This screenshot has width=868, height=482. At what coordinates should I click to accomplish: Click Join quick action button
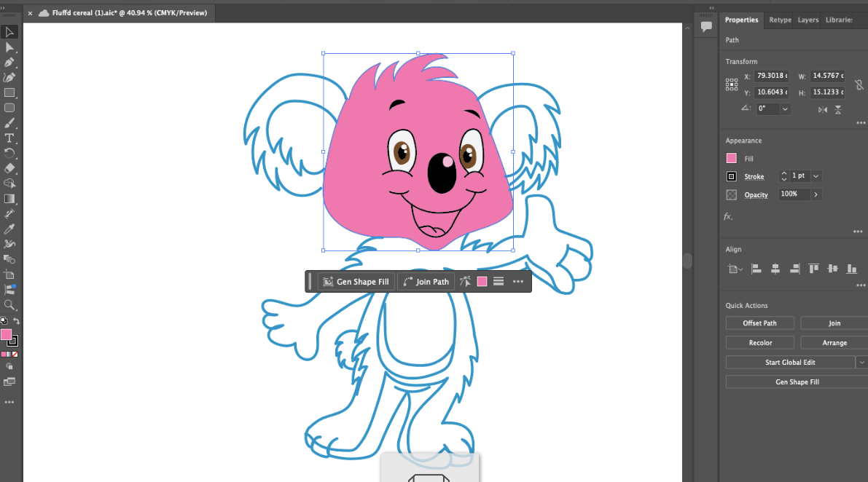click(834, 323)
